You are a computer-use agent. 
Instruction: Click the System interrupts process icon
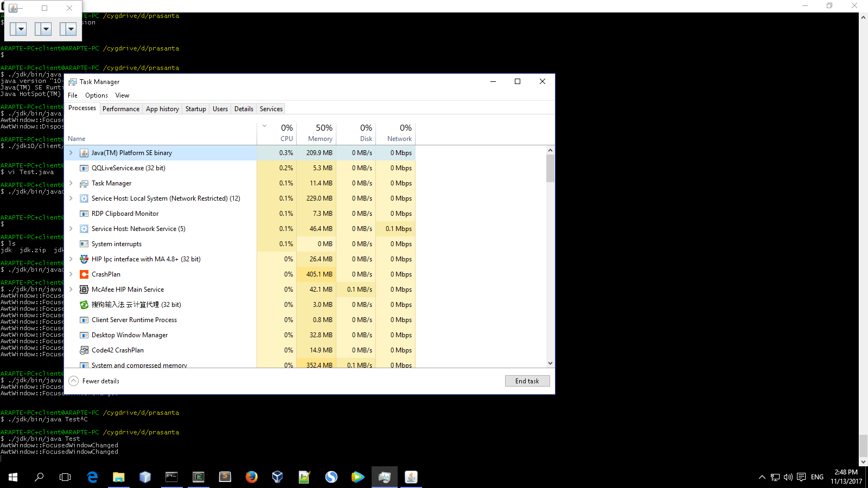click(84, 244)
